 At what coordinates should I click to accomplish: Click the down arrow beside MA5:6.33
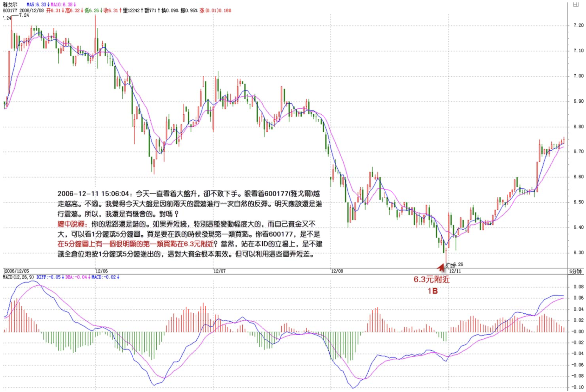[x=49, y=4]
